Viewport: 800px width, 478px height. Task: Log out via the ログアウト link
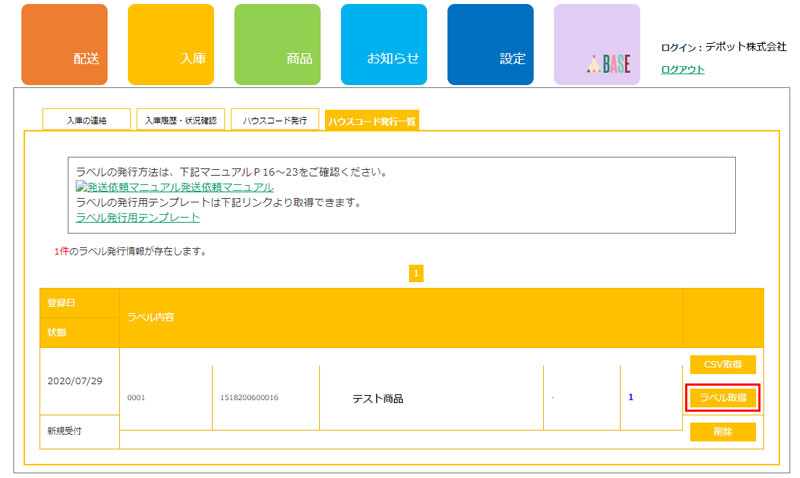[x=682, y=69]
